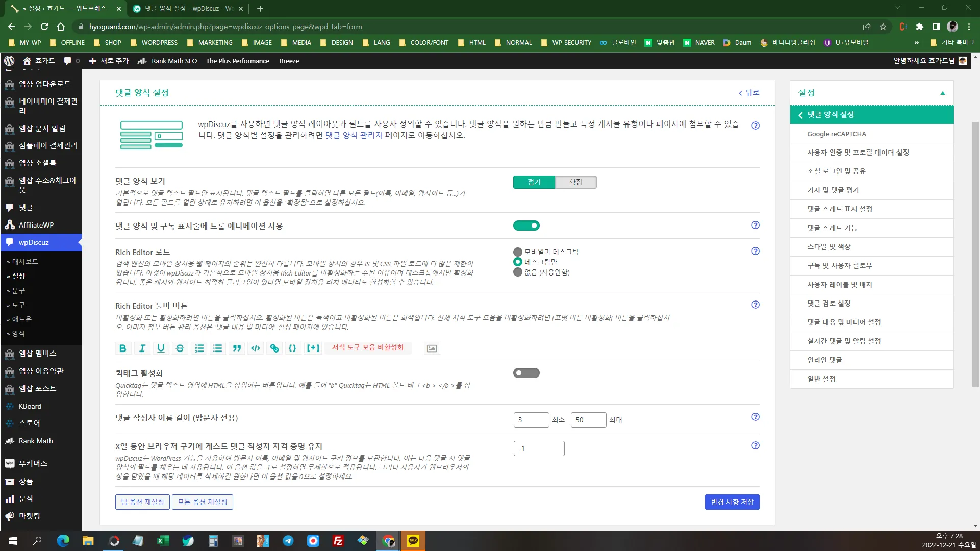Set comment form view to 확장
The image size is (980, 551).
[x=576, y=182]
